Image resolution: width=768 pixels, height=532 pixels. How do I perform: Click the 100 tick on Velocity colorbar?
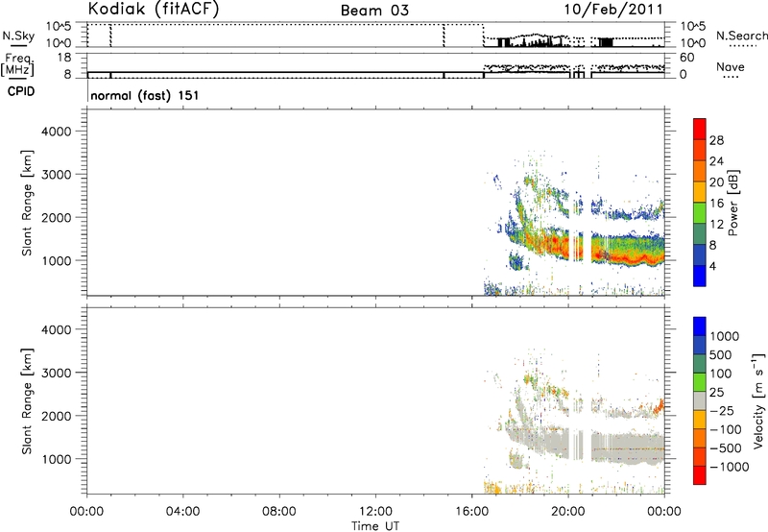pos(721,374)
